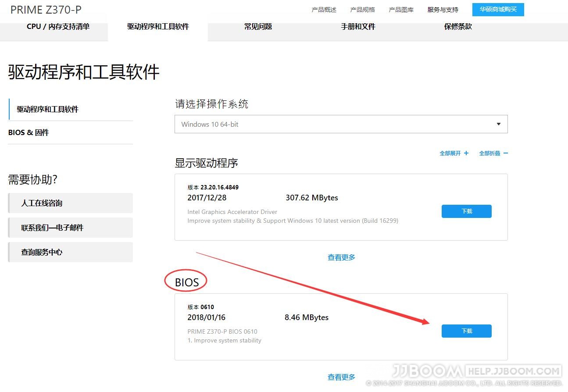Click 查看更多 under 显示驱动程序
This screenshot has height=392, width=568.
pos(341,257)
